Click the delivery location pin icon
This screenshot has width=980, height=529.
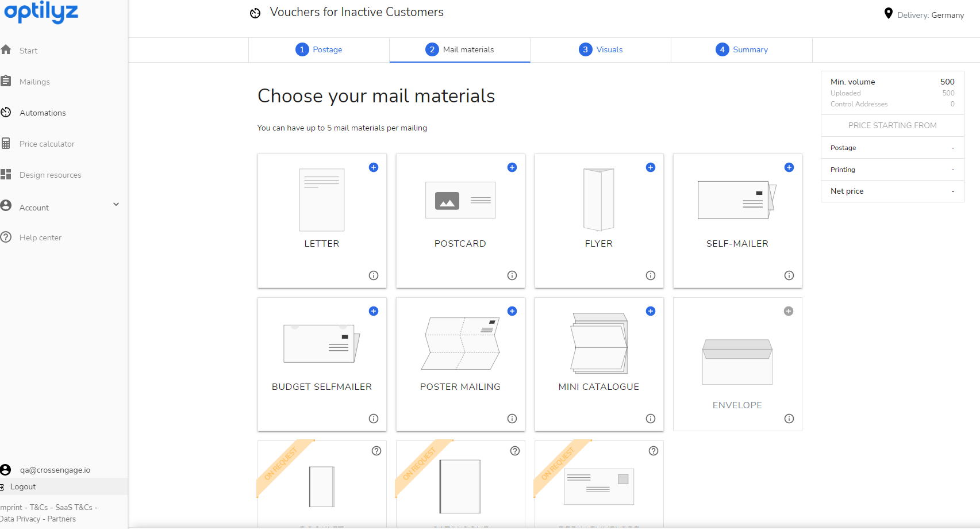888,13
